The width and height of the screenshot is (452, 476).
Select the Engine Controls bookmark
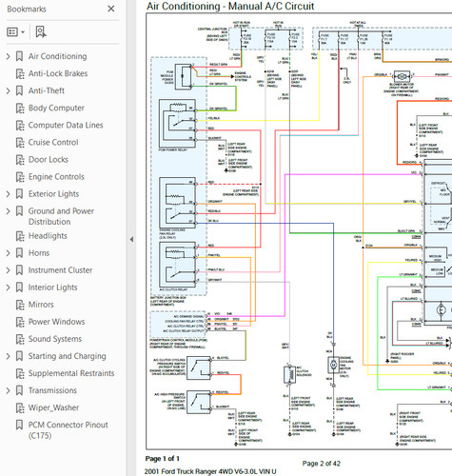pos(56,176)
